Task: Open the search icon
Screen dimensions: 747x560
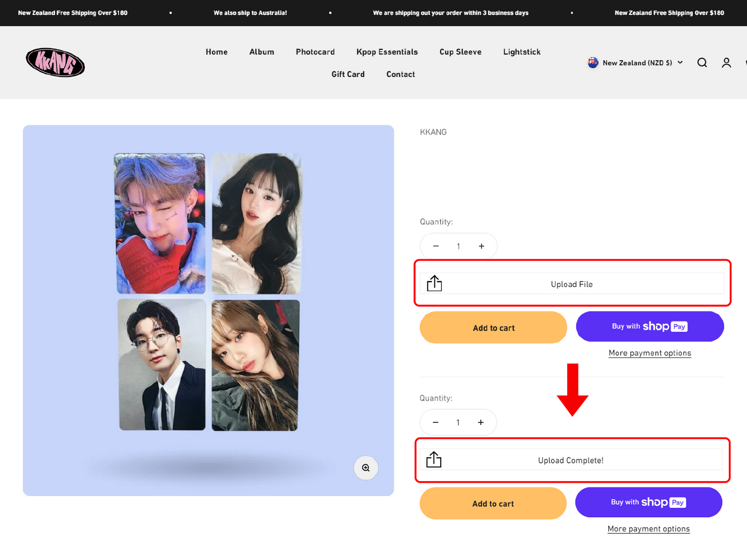Action: pos(702,62)
